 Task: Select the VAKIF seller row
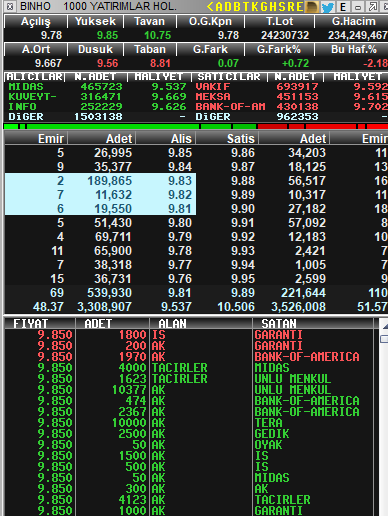click(x=291, y=87)
